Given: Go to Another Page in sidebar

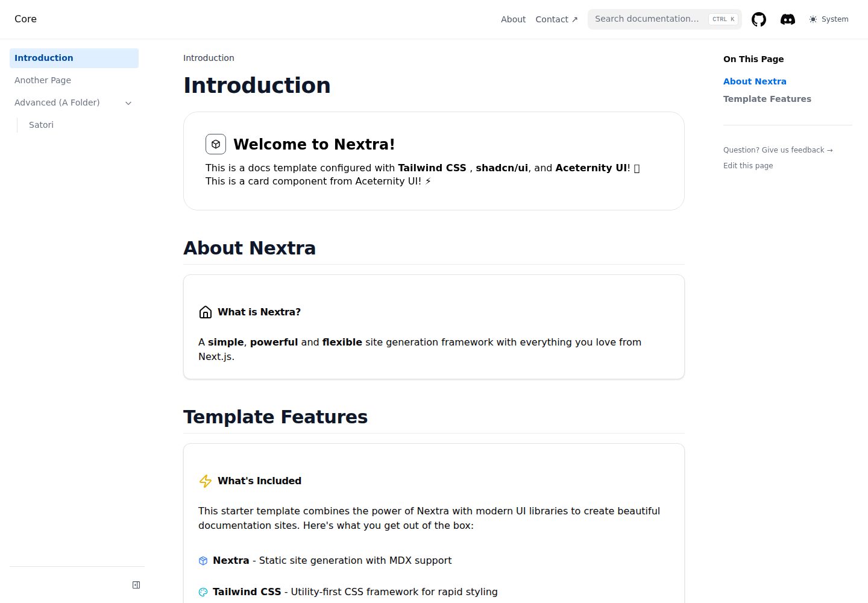Looking at the screenshot, I should 74,80.
